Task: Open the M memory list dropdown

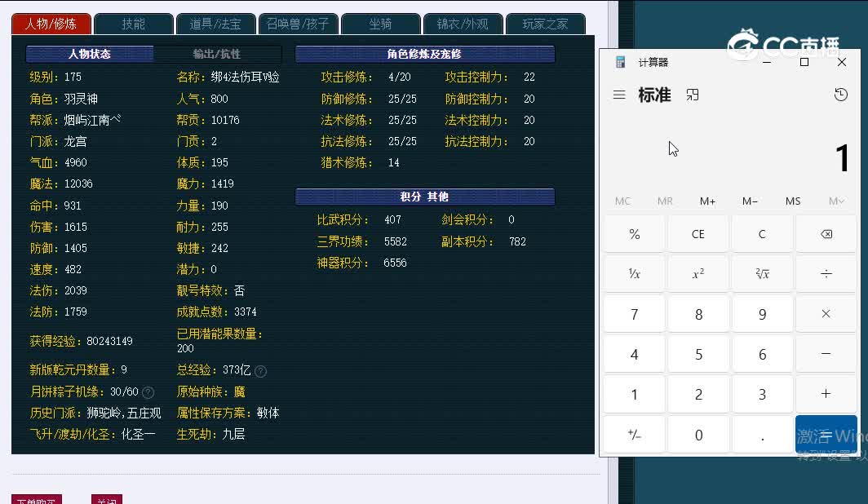Action: [836, 201]
